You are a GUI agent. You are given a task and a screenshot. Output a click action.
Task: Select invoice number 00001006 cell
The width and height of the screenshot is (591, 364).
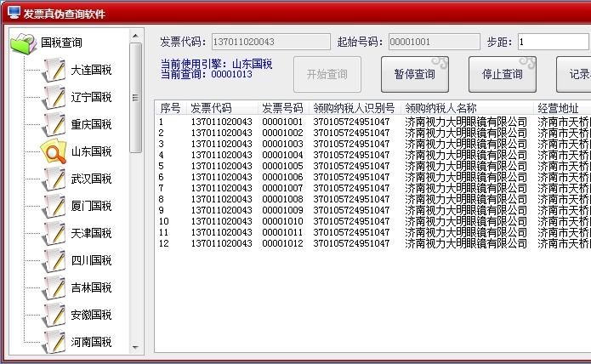click(282, 177)
